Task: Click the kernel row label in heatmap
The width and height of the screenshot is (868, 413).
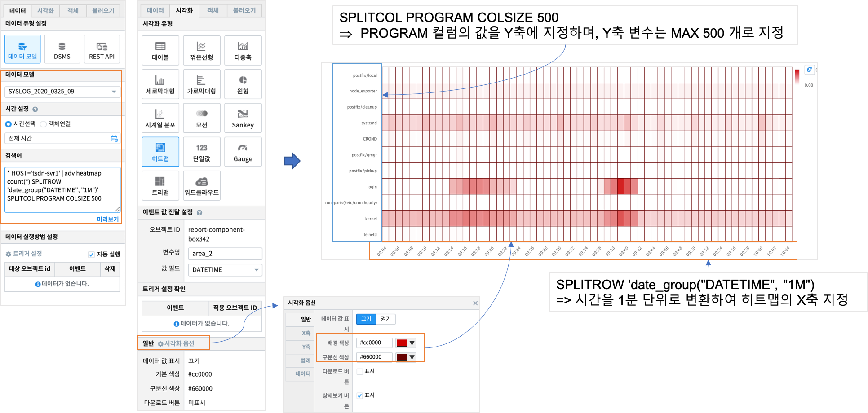Action: click(371, 219)
